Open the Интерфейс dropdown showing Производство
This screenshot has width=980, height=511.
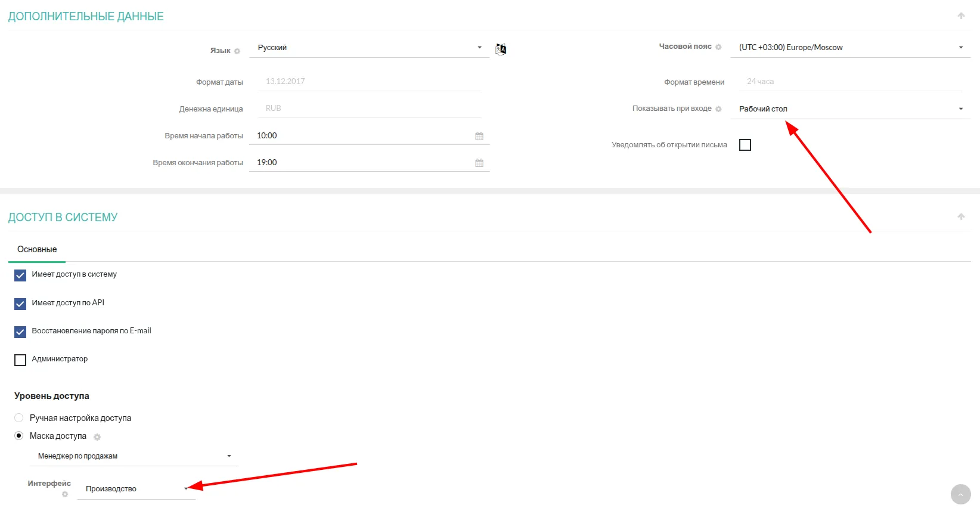[x=136, y=489]
